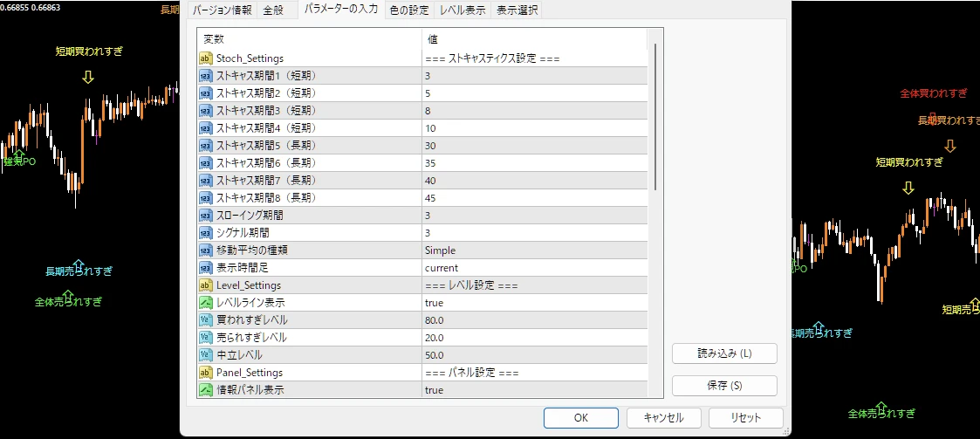
Task: Click the Stoch_Settings string type icon
Action: pos(206,58)
